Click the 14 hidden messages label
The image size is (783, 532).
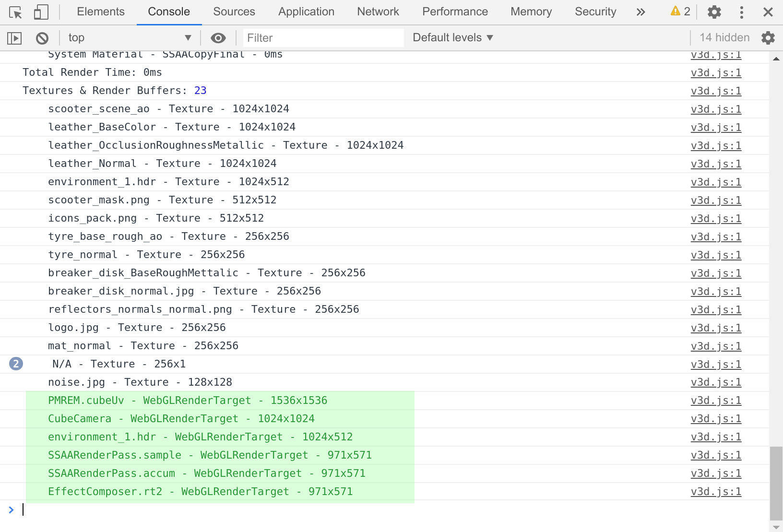(724, 37)
